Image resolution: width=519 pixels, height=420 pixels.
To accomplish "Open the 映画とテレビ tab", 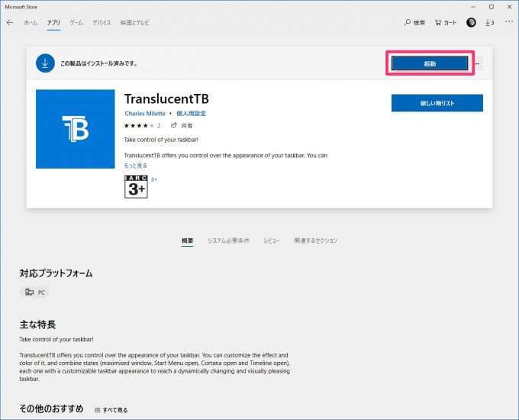I will (x=135, y=22).
